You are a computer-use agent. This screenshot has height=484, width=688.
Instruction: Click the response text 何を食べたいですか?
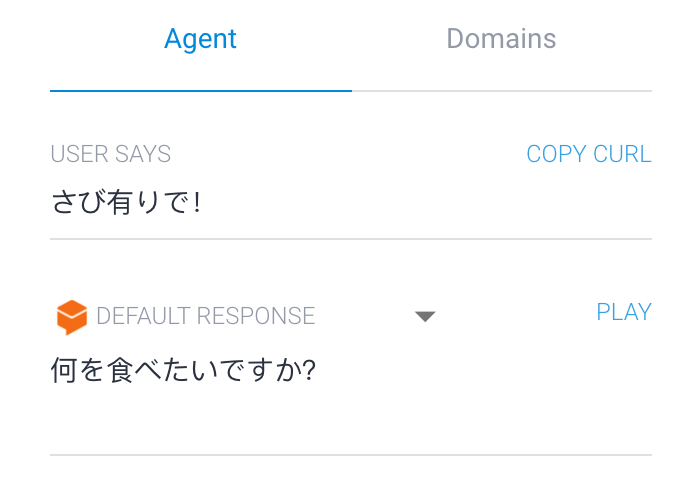pos(183,370)
